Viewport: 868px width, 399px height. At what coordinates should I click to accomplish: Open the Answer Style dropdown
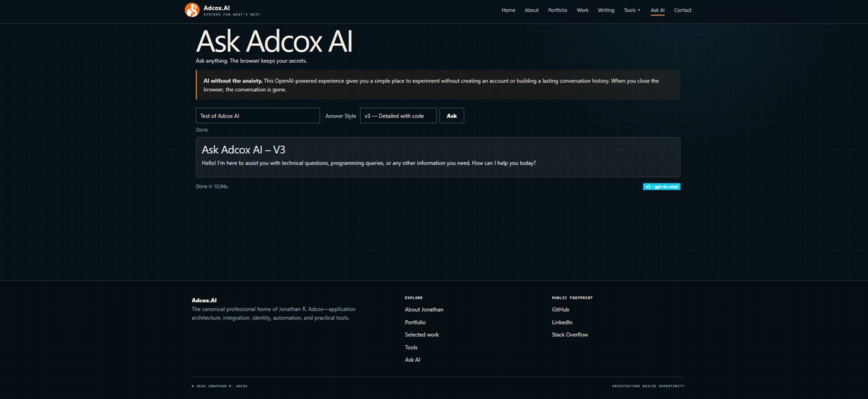click(x=398, y=115)
